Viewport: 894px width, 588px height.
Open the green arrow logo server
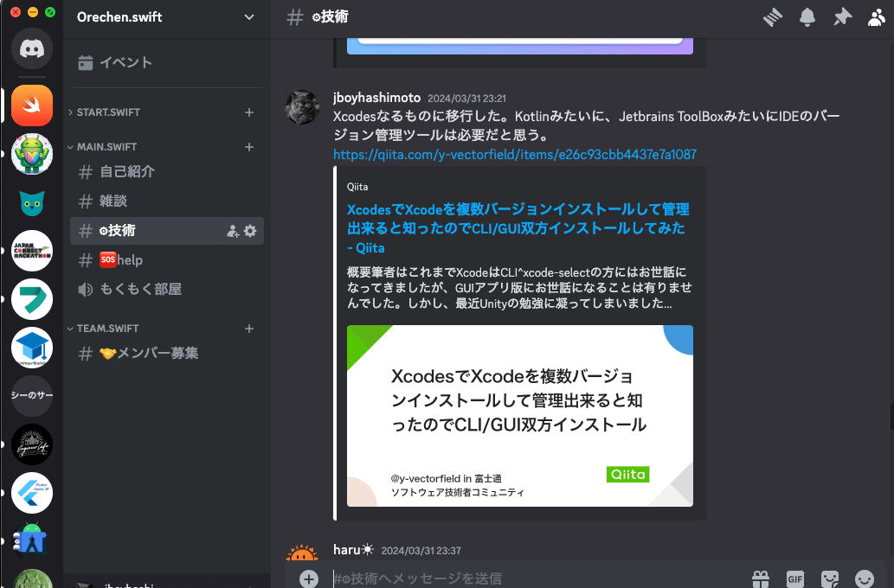32,299
